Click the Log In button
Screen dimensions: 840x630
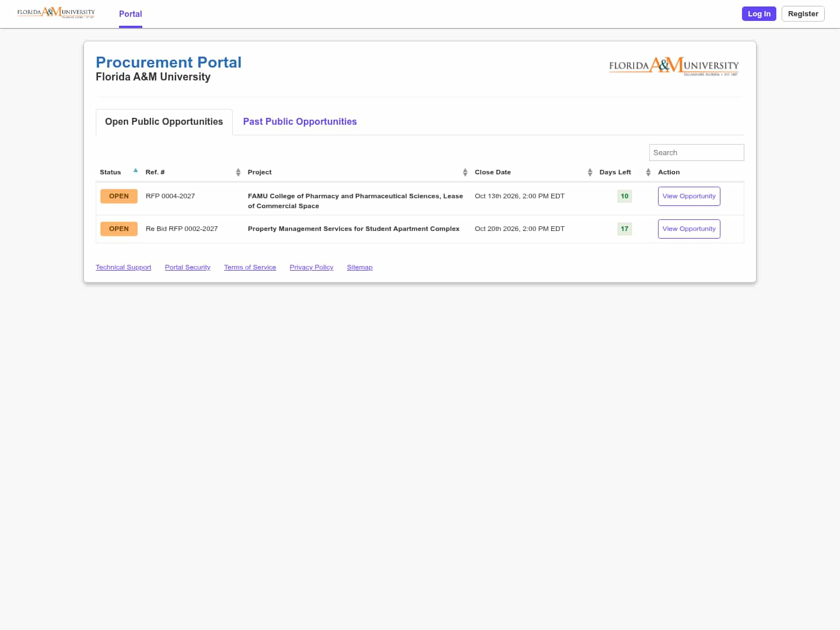click(x=759, y=14)
